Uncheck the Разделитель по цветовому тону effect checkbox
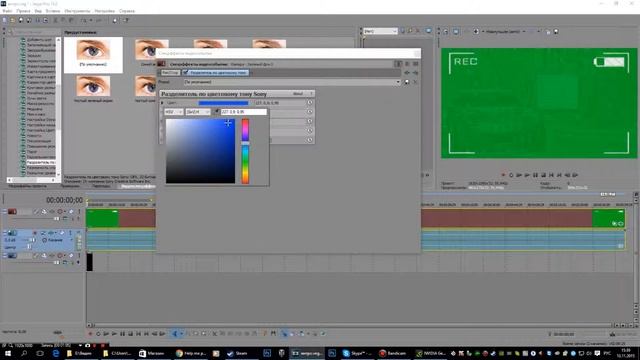640x360 pixels. click(x=186, y=73)
